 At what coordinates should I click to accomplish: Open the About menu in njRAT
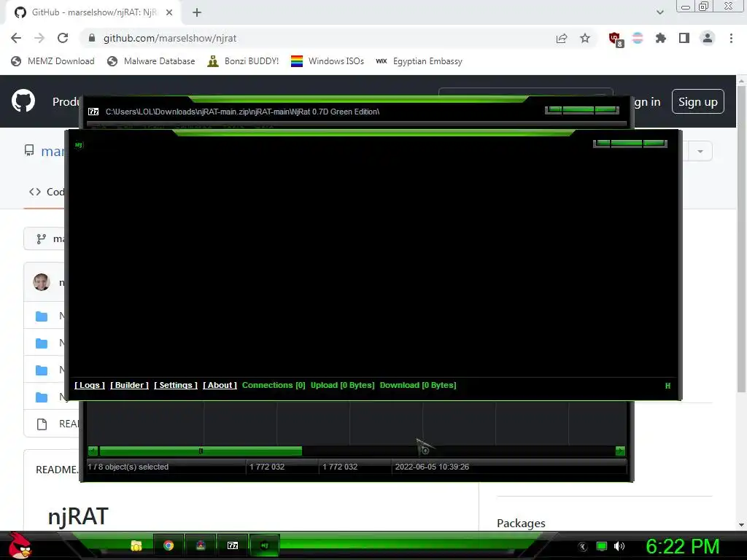[x=220, y=385]
